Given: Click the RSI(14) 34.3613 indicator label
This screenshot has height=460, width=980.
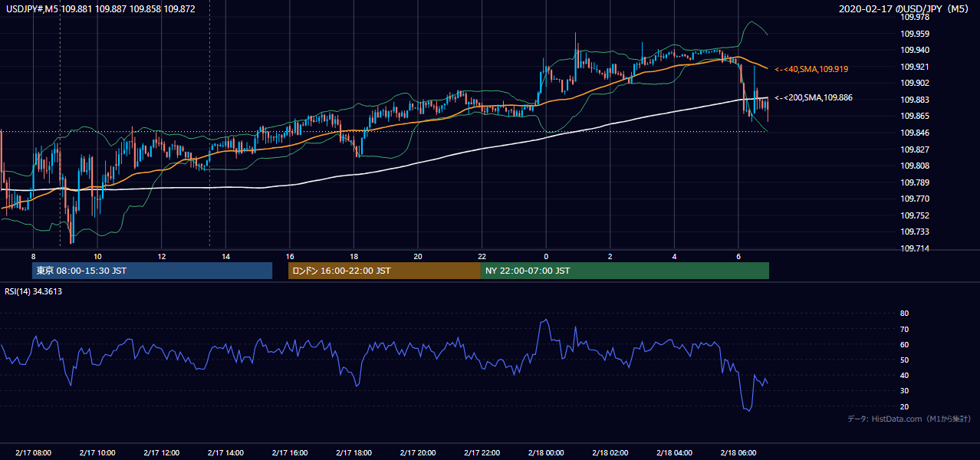Looking at the screenshot, I should tap(33, 291).
